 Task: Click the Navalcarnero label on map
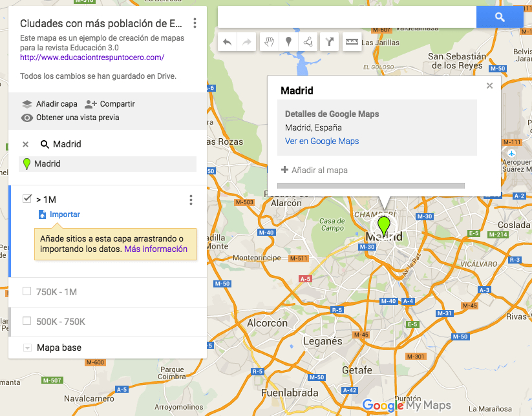[89, 399]
